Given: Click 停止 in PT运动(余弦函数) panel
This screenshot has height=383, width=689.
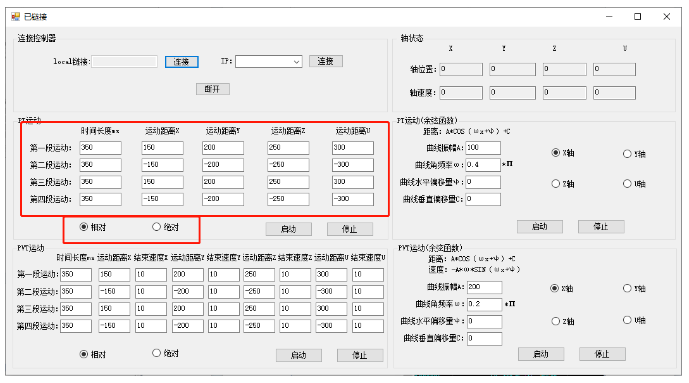Looking at the screenshot, I should tap(601, 227).
